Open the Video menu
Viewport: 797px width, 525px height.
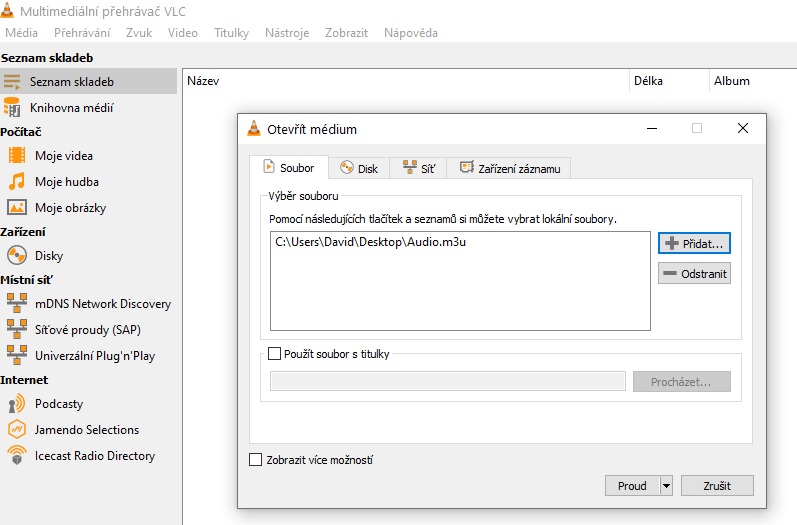(x=183, y=33)
